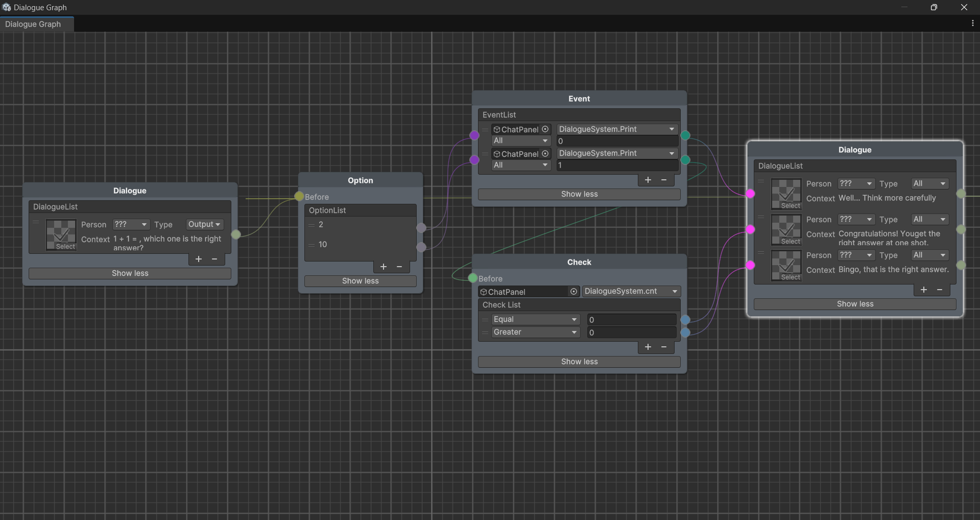Expand the first DialogueSystem.Print dropdown
980x520 pixels.
(617, 129)
